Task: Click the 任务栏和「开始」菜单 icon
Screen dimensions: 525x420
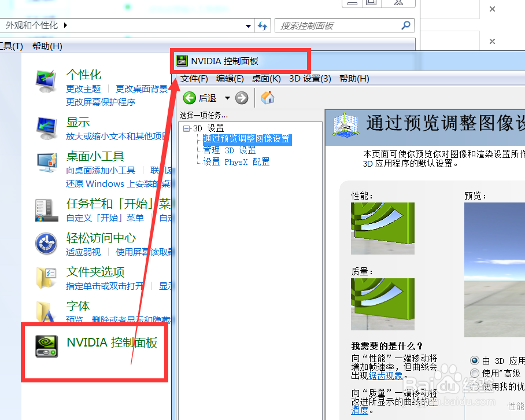Action: (46, 210)
